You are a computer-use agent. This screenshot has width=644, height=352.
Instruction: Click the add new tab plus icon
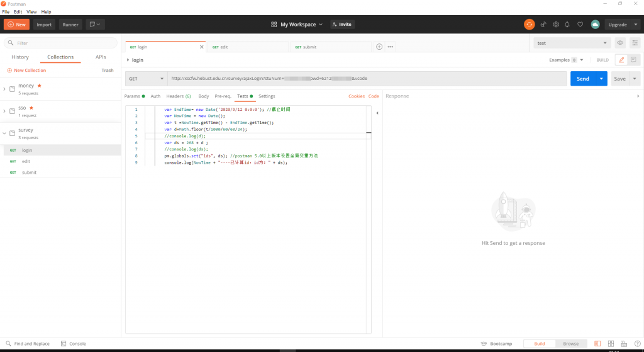(x=379, y=47)
